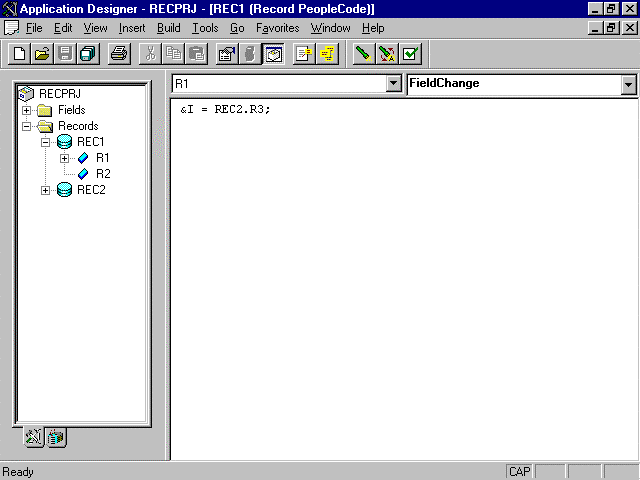This screenshot has width=640, height=480.
Task: Open the Tools menu
Action: tap(205, 28)
